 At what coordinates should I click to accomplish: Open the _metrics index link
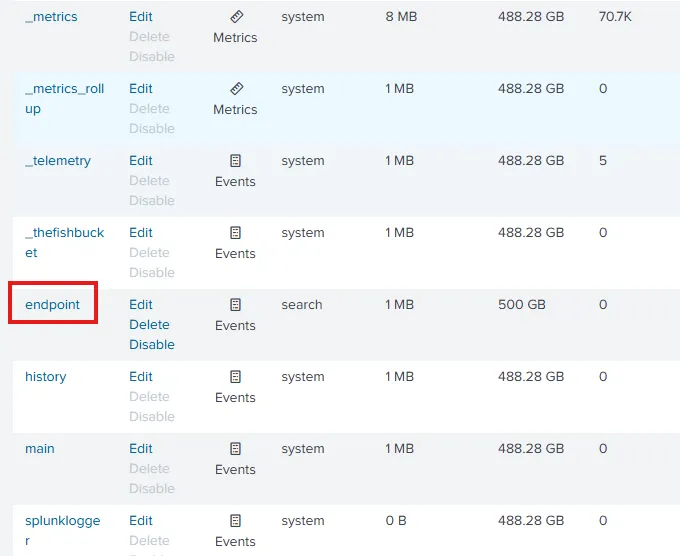coord(51,17)
